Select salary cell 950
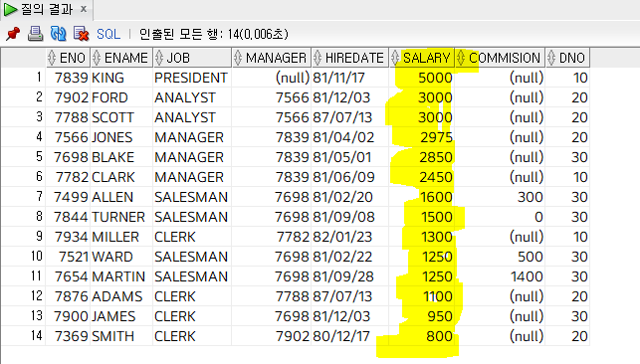The height and width of the screenshot is (364, 640). click(x=422, y=316)
